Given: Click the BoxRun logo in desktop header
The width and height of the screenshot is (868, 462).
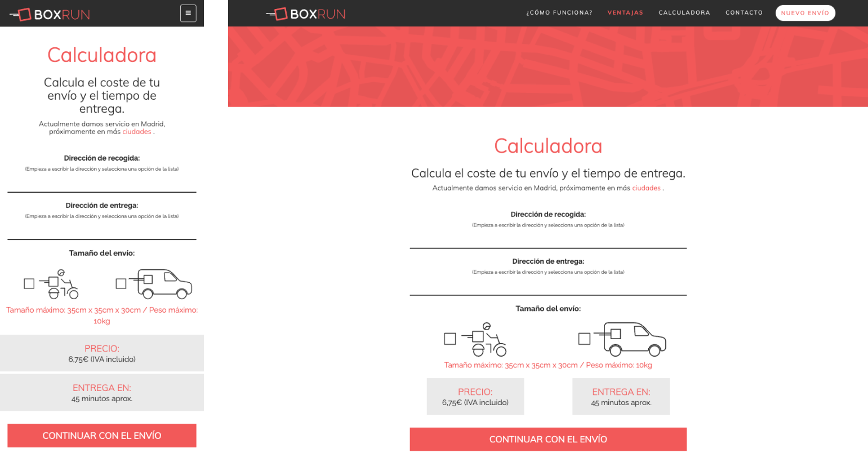Looking at the screenshot, I should pos(306,14).
